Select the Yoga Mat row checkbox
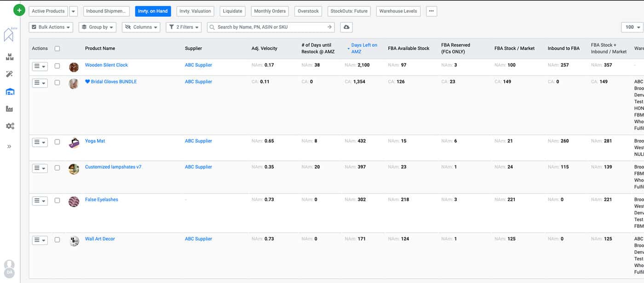644x283 pixels. [57, 142]
